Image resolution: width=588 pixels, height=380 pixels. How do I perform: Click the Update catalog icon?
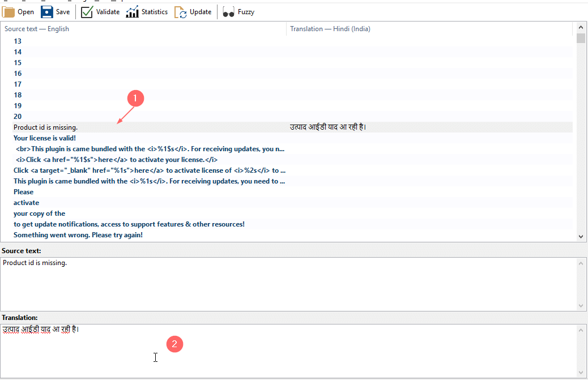(181, 12)
